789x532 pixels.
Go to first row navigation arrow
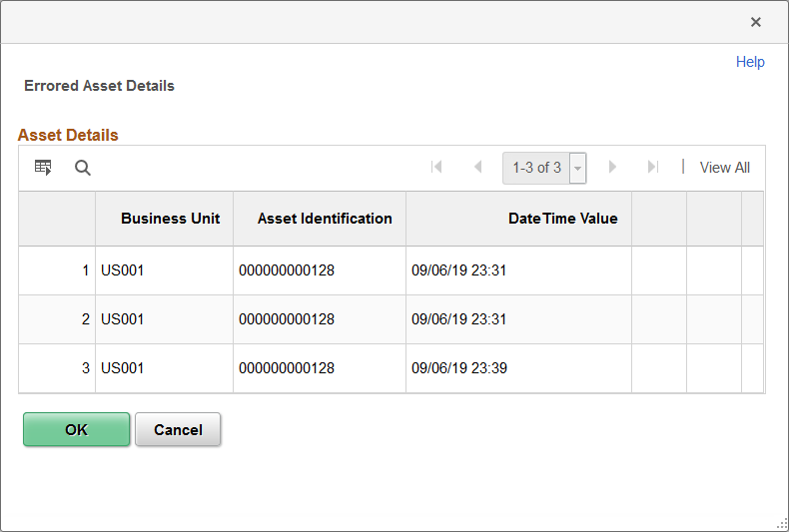[x=436, y=167]
